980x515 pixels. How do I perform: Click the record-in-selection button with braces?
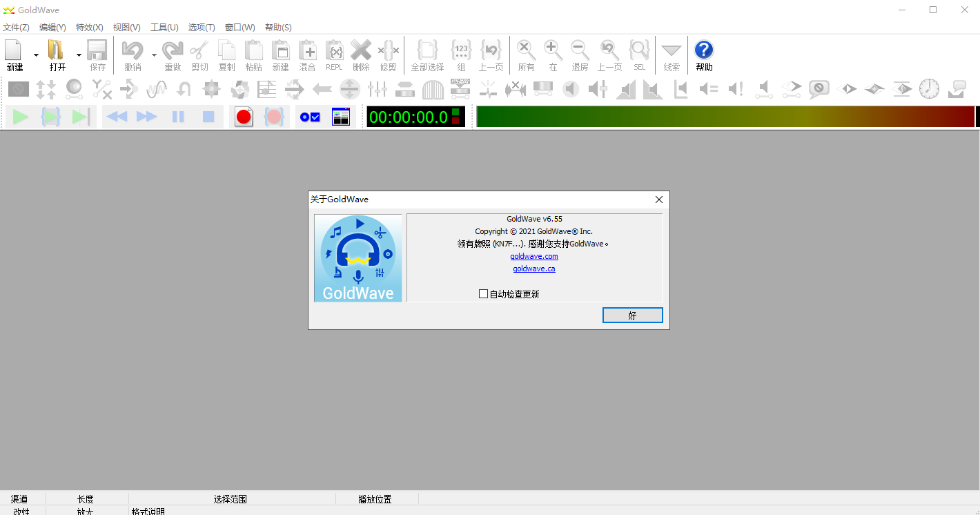point(274,117)
